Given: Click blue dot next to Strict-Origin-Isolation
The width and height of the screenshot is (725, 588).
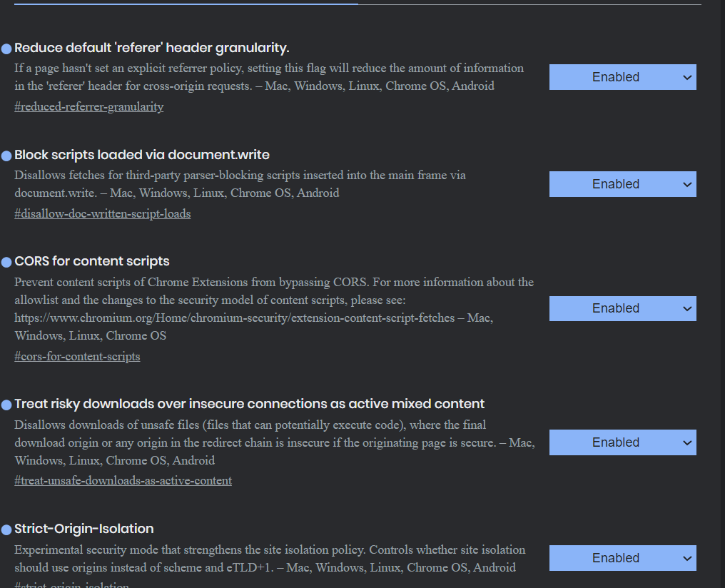Looking at the screenshot, I should tap(6, 529).
